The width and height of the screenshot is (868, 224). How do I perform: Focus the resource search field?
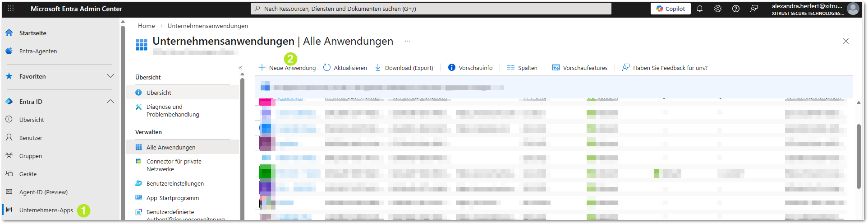[431, 9]
